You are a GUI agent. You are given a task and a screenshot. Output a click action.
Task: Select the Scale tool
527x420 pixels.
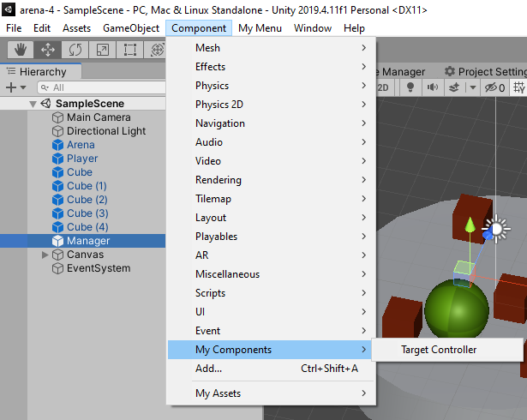(x=103, y=50)
